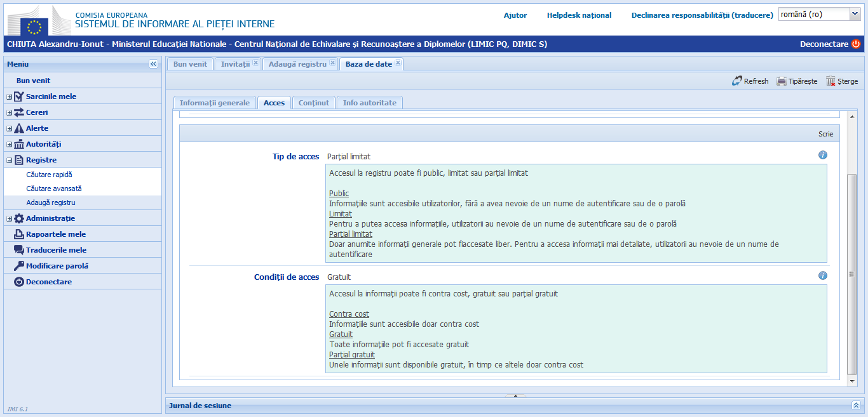Open the Ajutor link
Viewport: 868px width, 417px height.
tap(515, 15)
